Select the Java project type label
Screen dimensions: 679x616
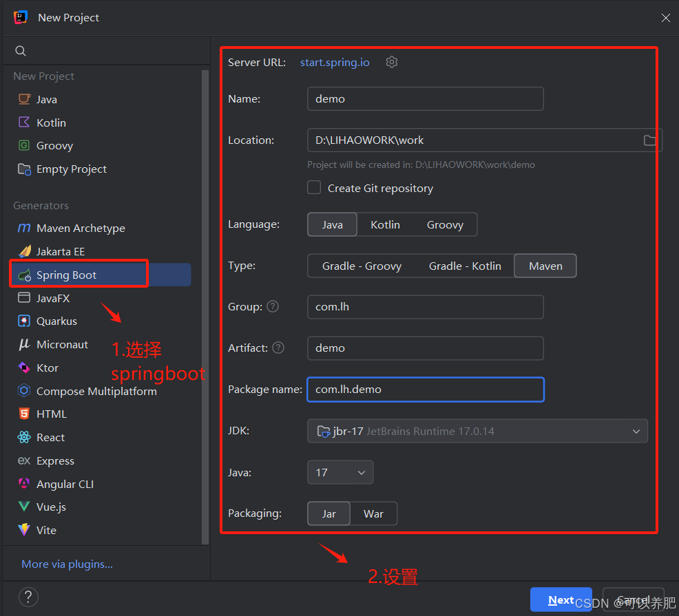click(x=47, y=100)
